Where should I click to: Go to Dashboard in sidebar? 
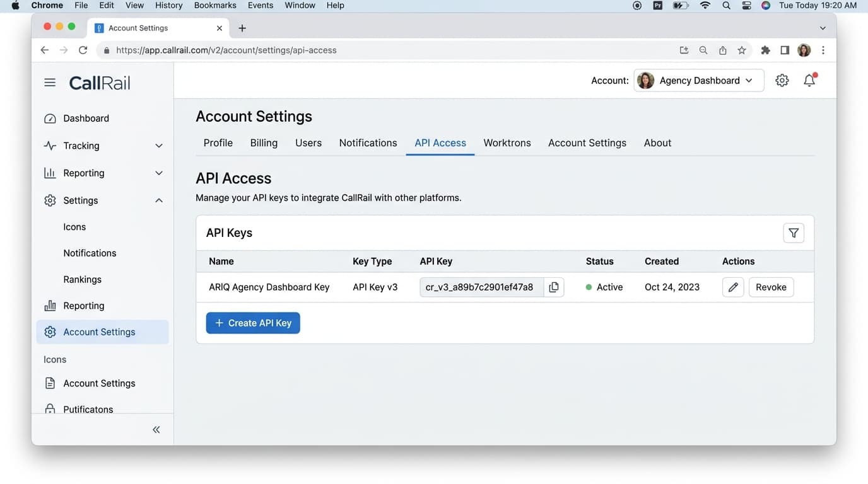86,118
